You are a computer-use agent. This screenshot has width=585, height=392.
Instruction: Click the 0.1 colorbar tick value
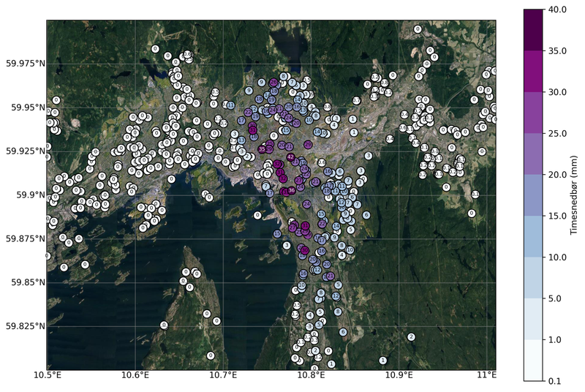(x=557, y=382)
